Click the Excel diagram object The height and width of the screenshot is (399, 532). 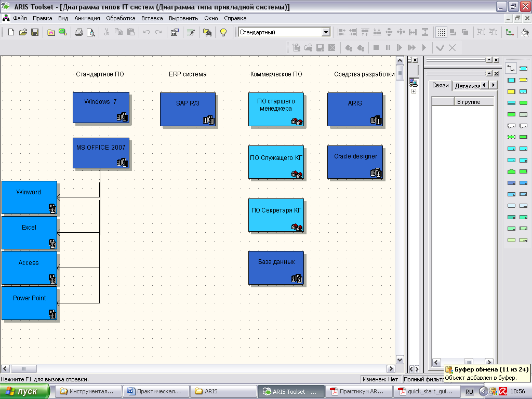[29, 233]
